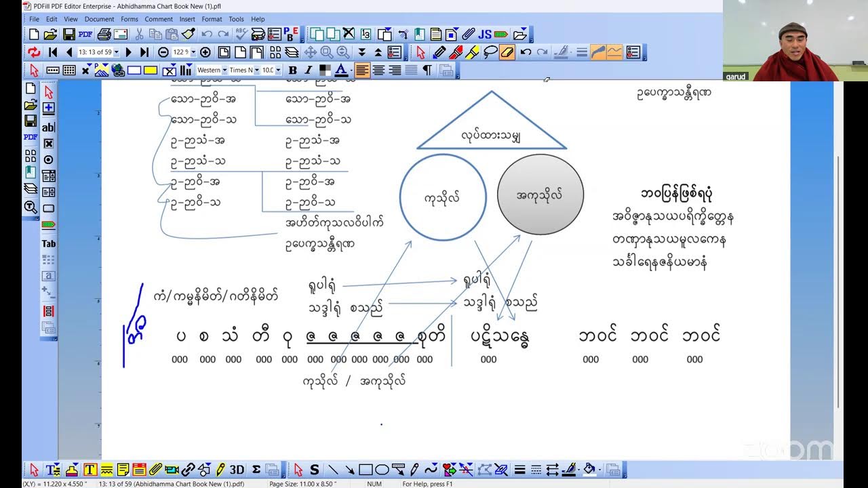Select the Eraser tool

(x=507, y=52)
